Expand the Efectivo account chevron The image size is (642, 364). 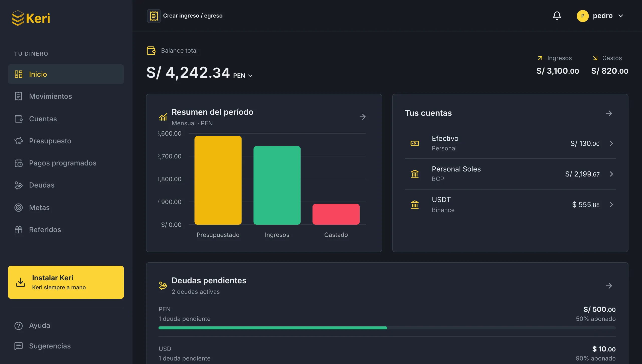pos(611,143)
